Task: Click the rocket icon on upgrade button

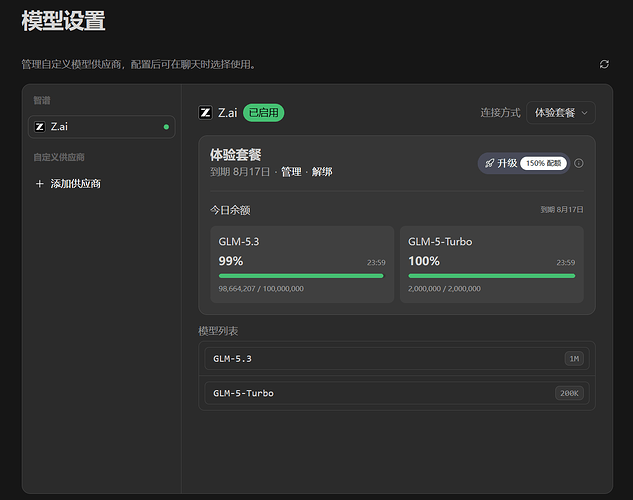Action: pos(489,163)
